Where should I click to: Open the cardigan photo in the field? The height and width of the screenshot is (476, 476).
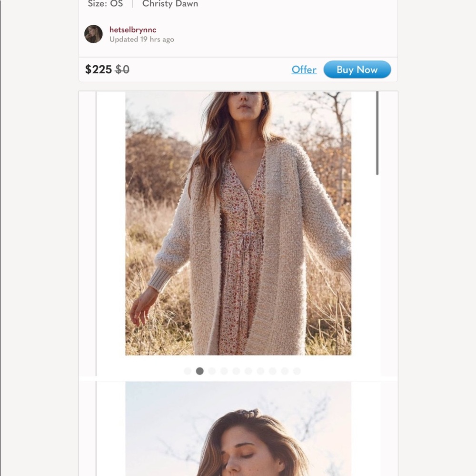tap(238, 224)
